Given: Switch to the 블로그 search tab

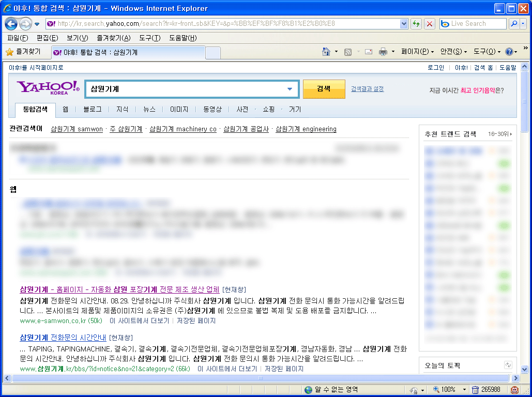Looking at the screenshot, I should point(92,109).
